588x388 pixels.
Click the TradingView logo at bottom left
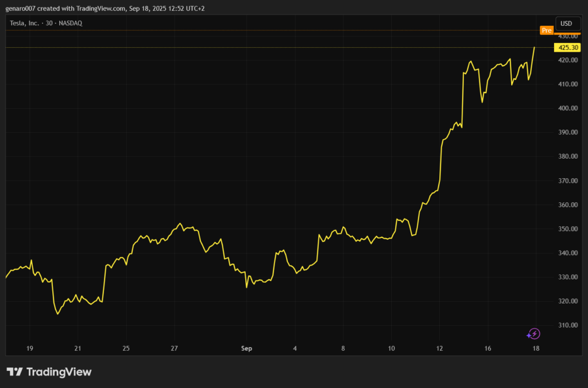click(49, 372)
